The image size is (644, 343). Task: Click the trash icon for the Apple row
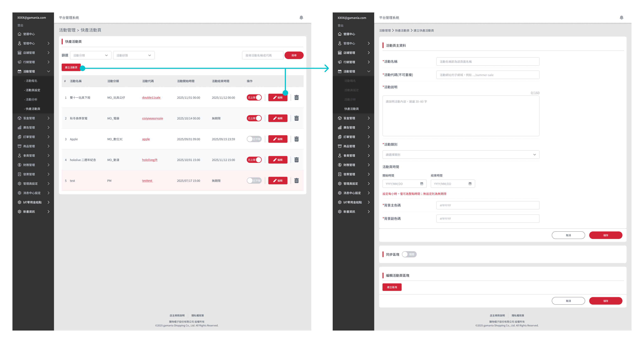click(x=297, y=139)
